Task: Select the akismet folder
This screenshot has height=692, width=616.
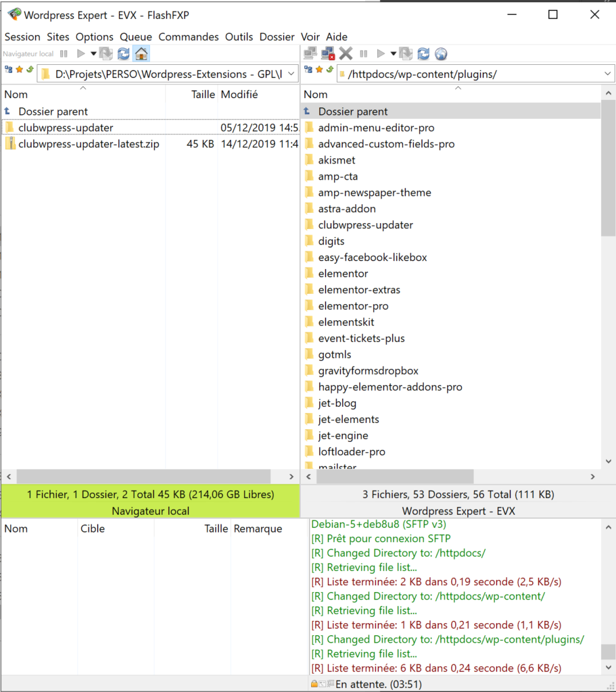Action: [x=451, y=159]
